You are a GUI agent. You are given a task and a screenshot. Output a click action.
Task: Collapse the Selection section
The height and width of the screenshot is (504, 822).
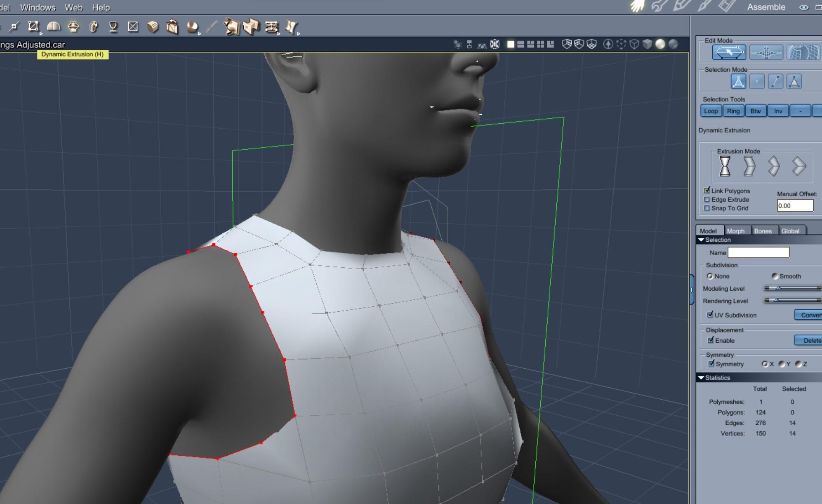tap(701, 240)
